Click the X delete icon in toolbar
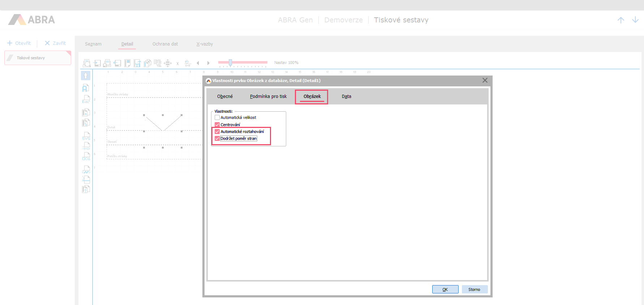This screenshot has width=644, height=305. coord(177,64)
